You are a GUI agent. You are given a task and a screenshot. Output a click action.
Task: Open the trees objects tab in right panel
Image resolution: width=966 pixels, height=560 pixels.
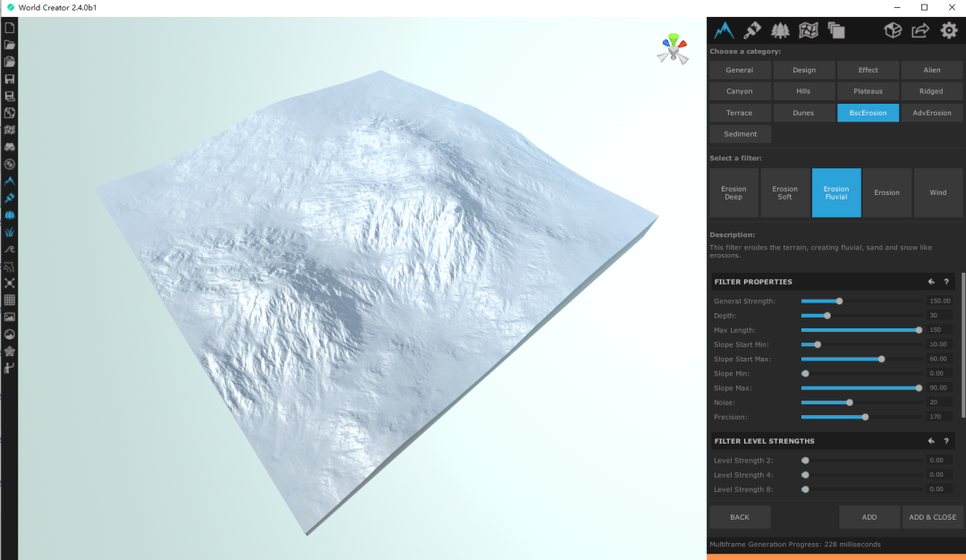[x=780, y=30]
